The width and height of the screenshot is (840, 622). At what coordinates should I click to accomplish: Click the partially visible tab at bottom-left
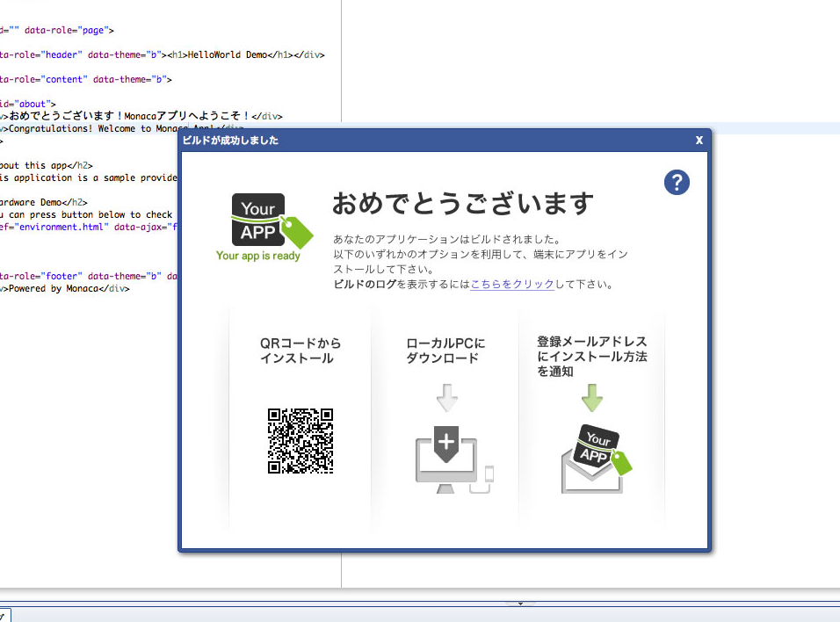coord(4,615)
